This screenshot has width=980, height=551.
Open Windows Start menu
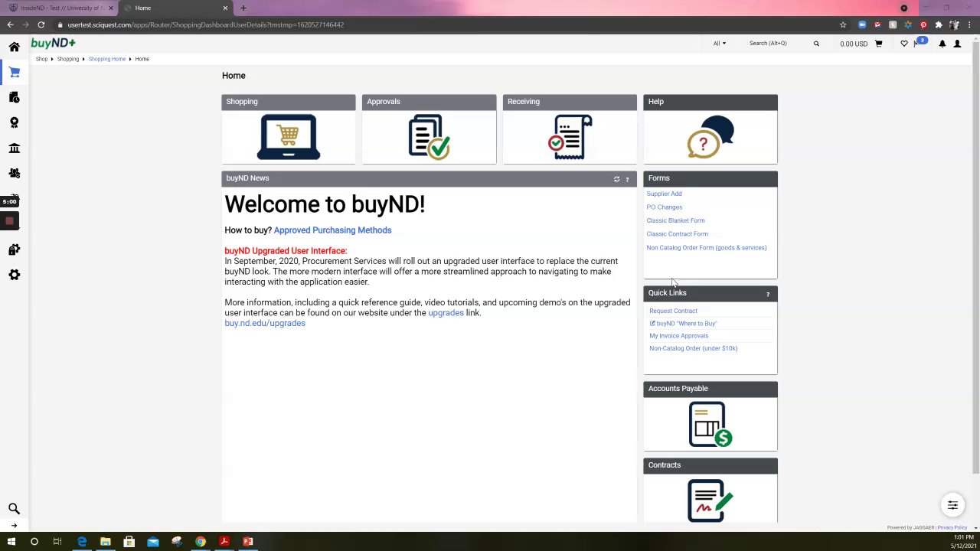tap(11, 542)
